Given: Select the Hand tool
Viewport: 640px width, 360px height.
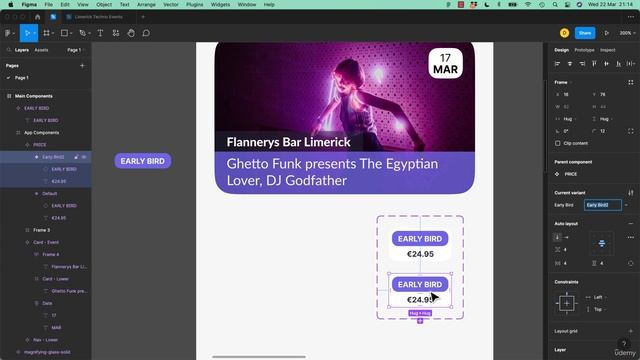Looking at the screenshot, I should (x=131, y=33).
